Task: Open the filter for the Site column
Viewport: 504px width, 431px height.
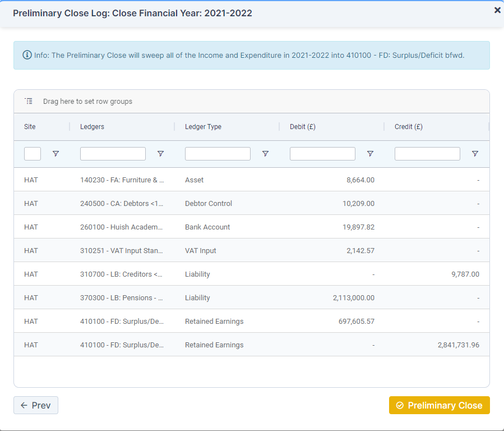Action: click(x=56, y=153)
